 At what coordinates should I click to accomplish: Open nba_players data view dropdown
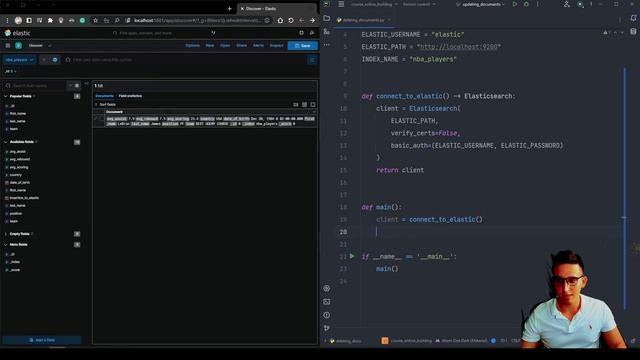click(x=20, y=60)
